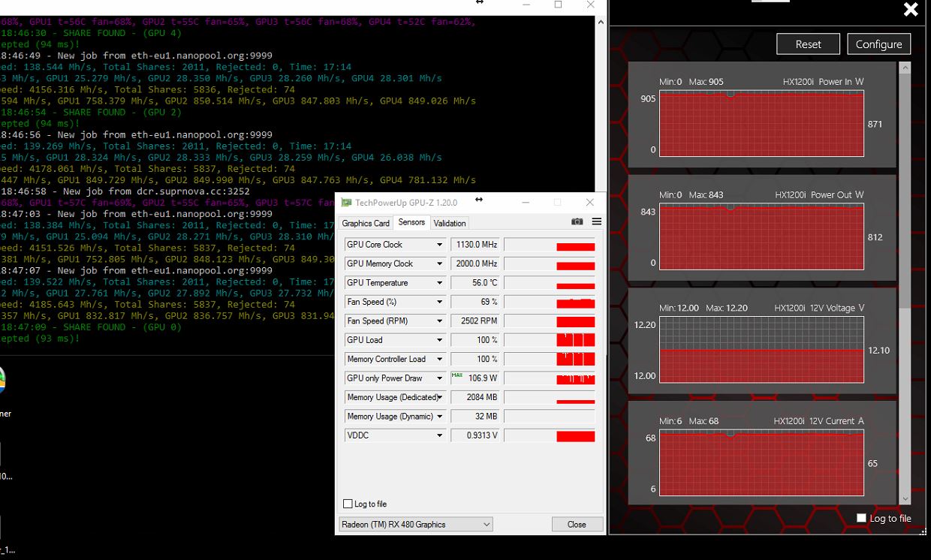Viewport: 931px width, 560px height.
Task: Open the GPU Temperature sensor dropdown
Action: (440, 283)
